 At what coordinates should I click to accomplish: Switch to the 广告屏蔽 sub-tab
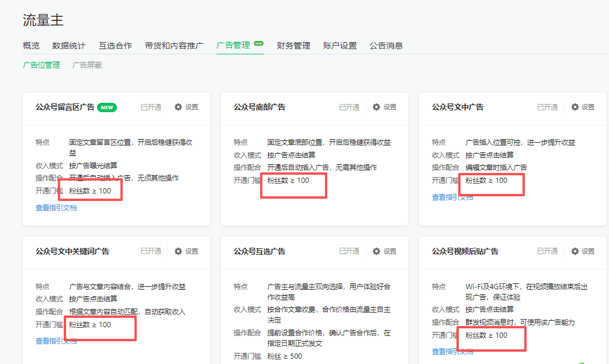click(87, 64)
